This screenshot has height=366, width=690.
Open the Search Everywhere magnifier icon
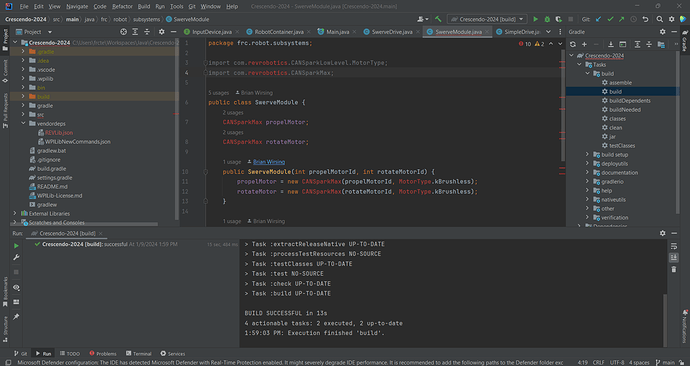point(659,19)
